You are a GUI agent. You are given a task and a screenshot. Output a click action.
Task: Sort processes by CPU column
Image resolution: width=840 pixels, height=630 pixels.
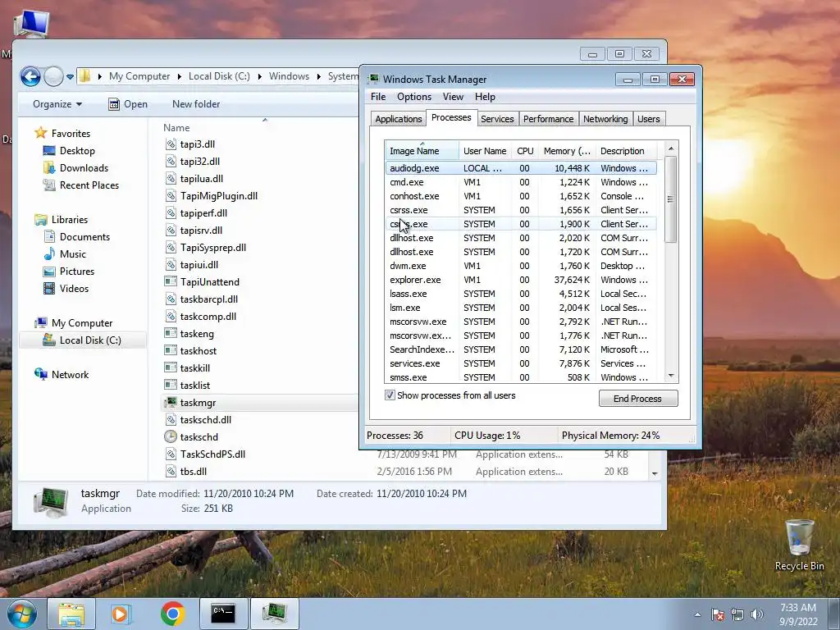[525, 151]
